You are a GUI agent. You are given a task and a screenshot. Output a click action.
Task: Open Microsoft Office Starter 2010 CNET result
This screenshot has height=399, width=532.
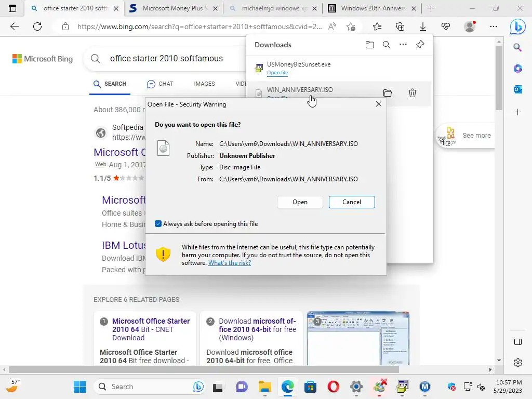click(x=151, y=329)
